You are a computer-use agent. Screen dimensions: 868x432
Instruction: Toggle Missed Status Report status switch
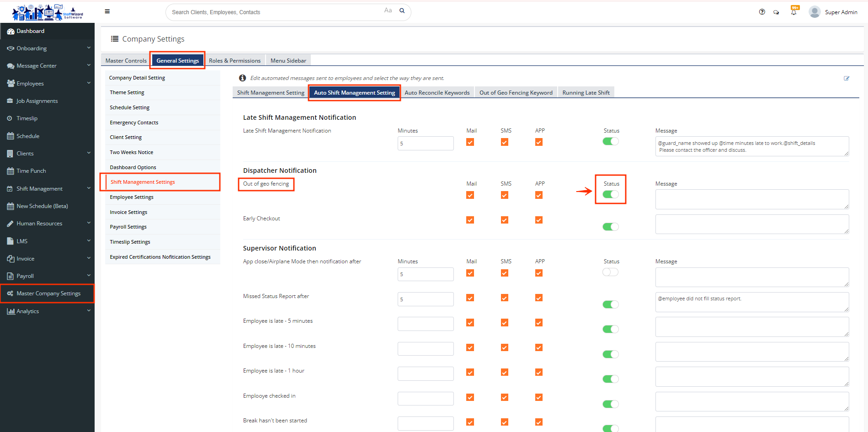[x=610, y=304]
